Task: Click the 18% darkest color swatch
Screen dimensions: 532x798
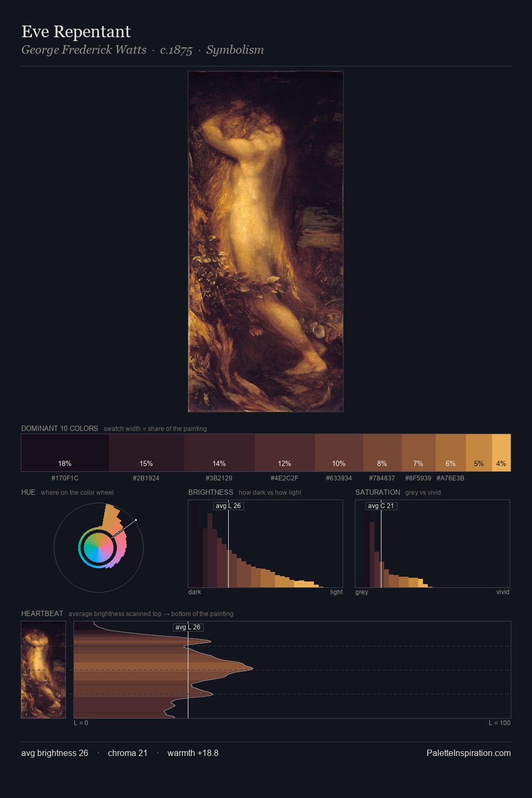Action: tap(65, 453)
